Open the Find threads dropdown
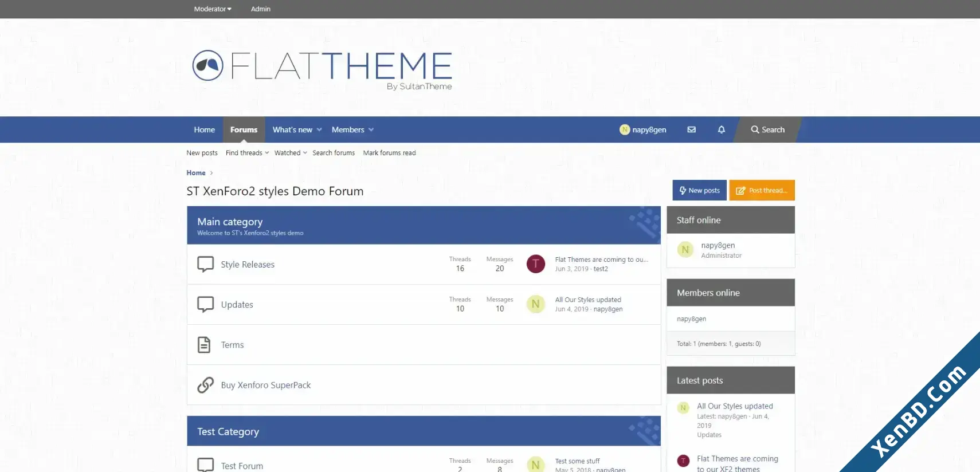 coord(247,153)
